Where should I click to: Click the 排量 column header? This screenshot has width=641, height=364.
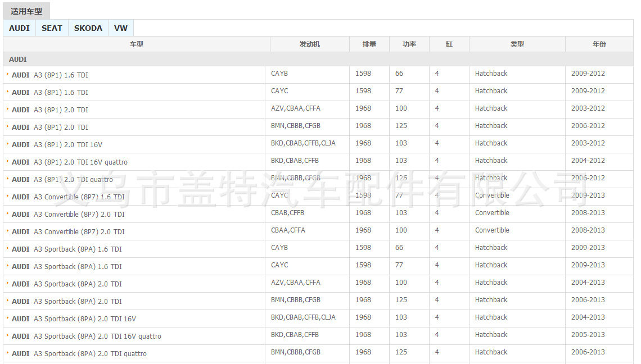[x=369, y=44]
